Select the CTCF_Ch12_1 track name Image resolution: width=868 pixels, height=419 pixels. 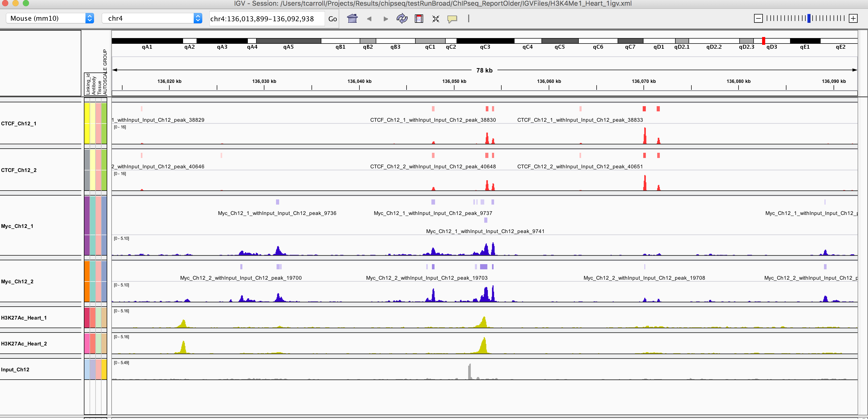coord(19,124)
